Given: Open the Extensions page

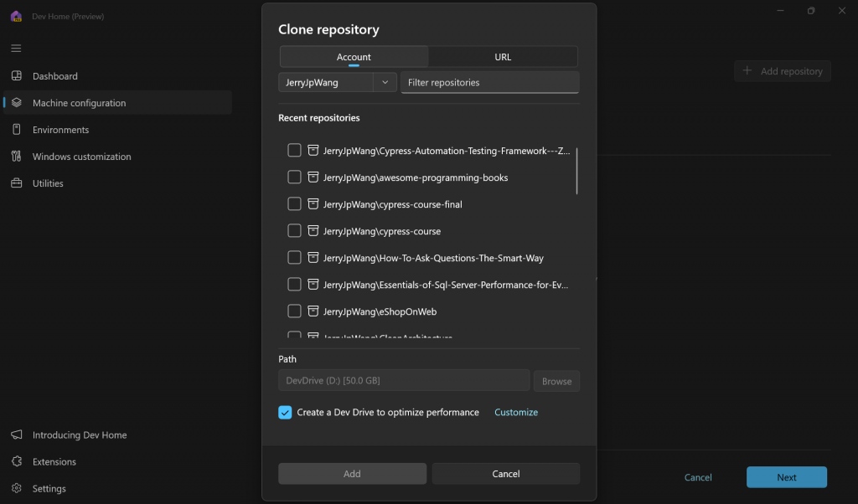Looking at the screenshot, I should click(117, 461).
